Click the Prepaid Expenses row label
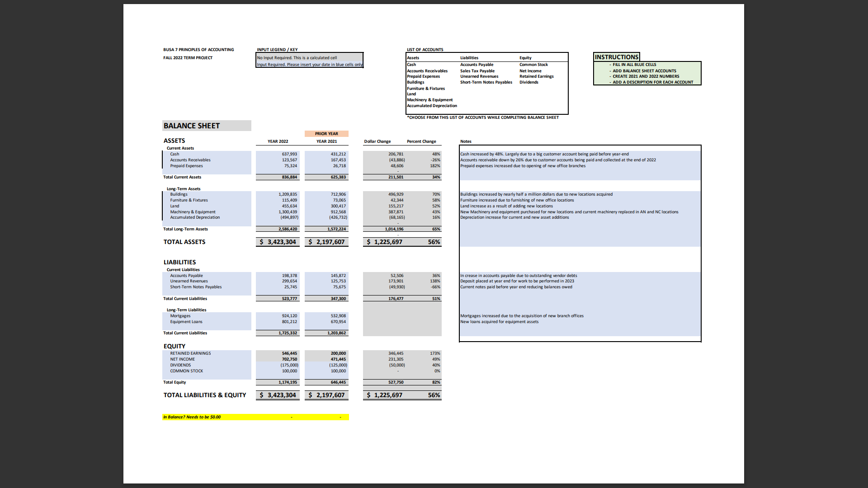The image size is (868, 488). point(186,166)
